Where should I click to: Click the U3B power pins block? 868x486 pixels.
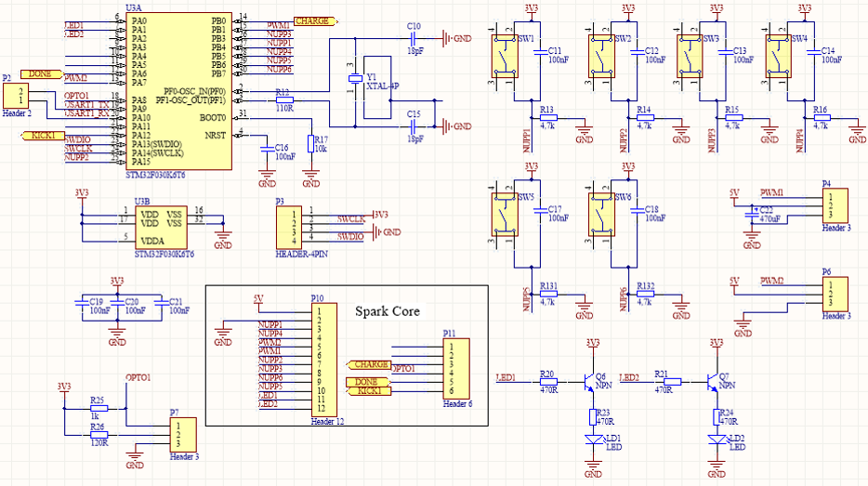(x=160, y=226)
